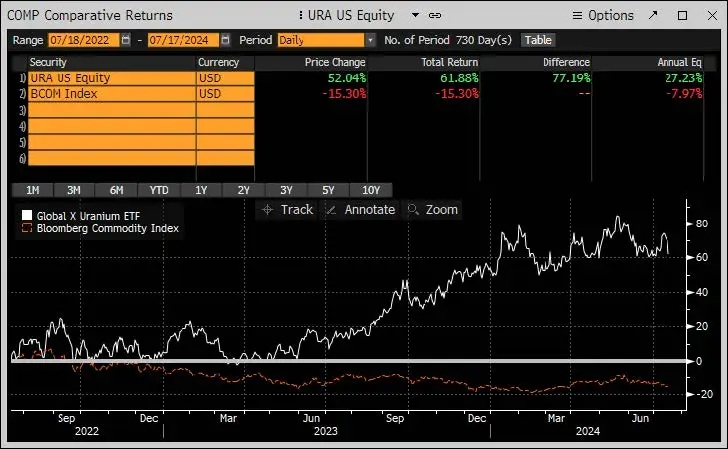Click the 3M range button
This screenshot has height=449, width=728.
coord(74,190)
